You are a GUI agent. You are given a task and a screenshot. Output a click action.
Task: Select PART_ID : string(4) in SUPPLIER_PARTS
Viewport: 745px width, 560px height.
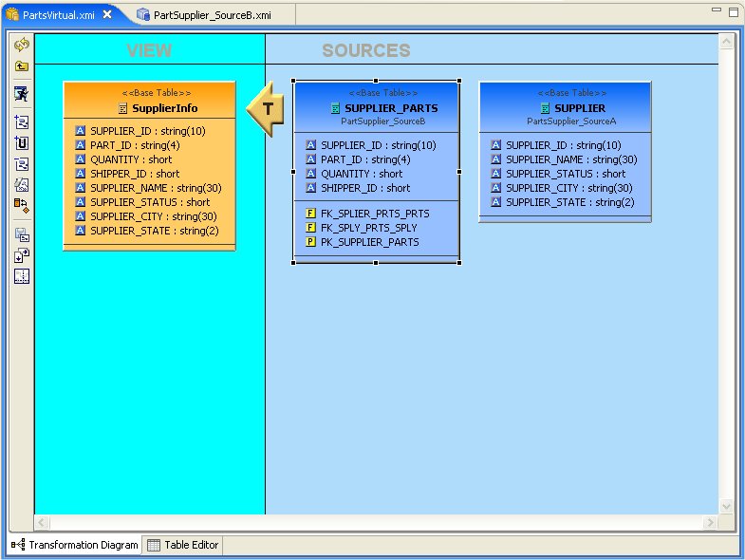click(x=365, y=159)
